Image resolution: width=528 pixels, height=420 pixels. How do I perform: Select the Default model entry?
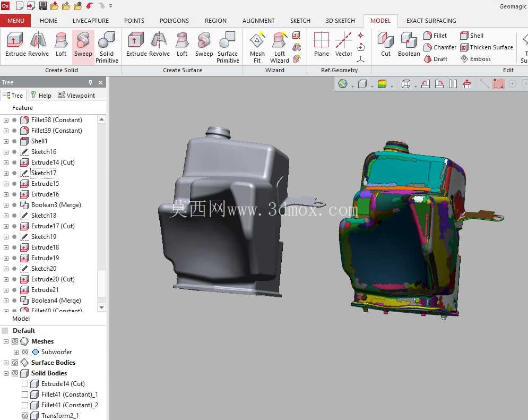tap(23, 330)
